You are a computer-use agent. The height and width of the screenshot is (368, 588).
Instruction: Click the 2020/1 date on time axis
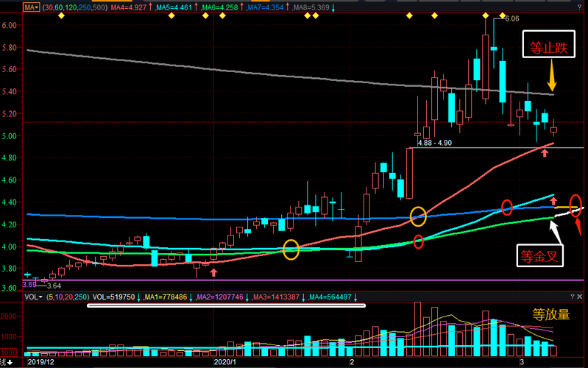pyautogui.click(x=225, y=362)
